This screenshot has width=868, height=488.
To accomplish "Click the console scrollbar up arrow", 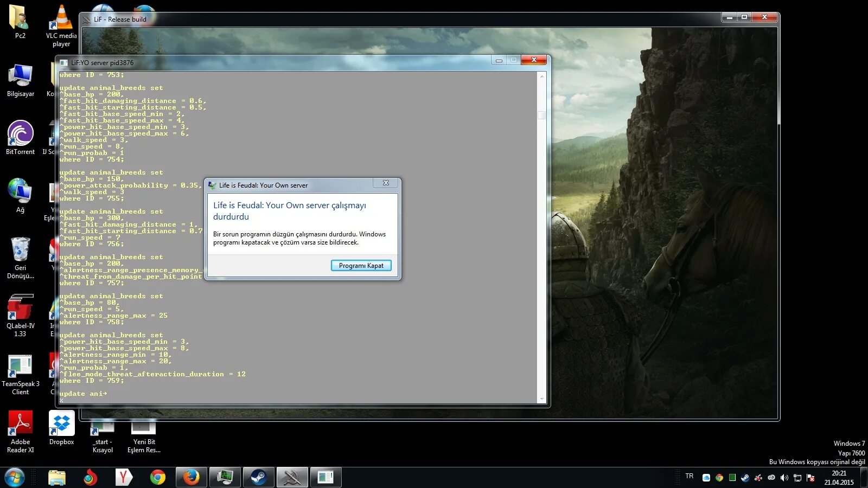I will [x=541, y=76].
